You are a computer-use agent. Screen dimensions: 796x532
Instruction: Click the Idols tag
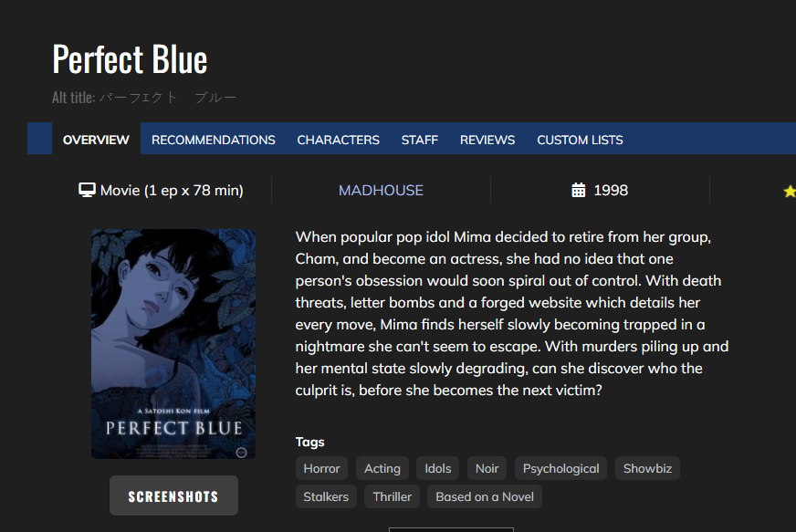pos(437,468)
